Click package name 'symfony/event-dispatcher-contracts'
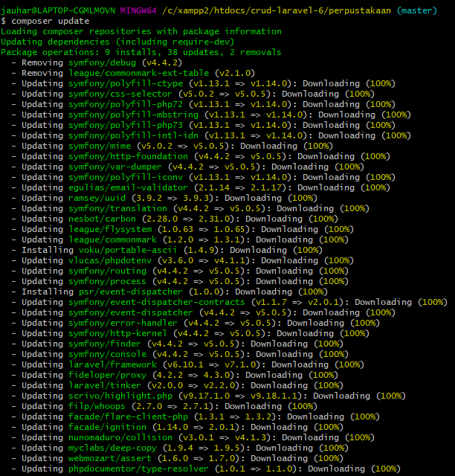Screen dimensions: 455x476 [x=157, y=302]
